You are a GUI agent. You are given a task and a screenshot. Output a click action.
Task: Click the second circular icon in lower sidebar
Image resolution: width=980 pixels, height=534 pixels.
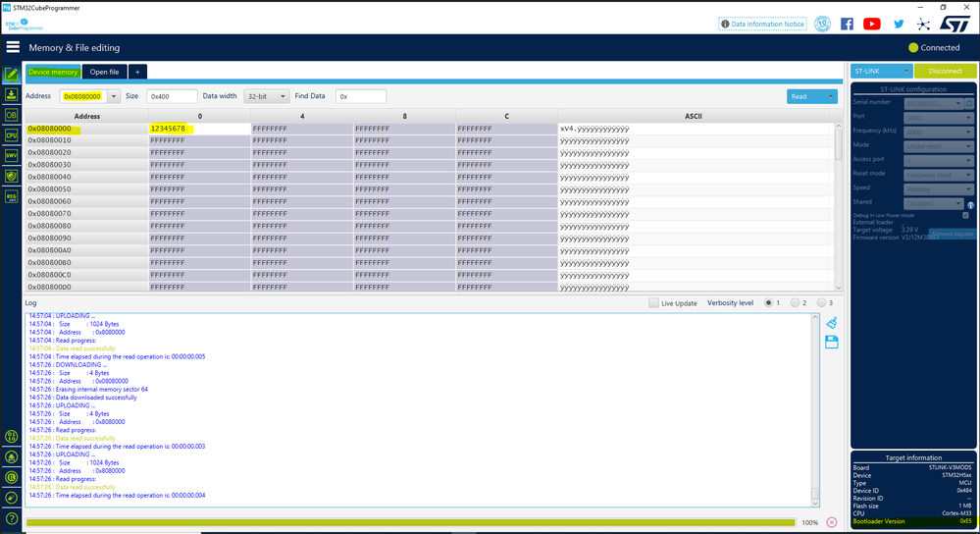click(11, 457)
